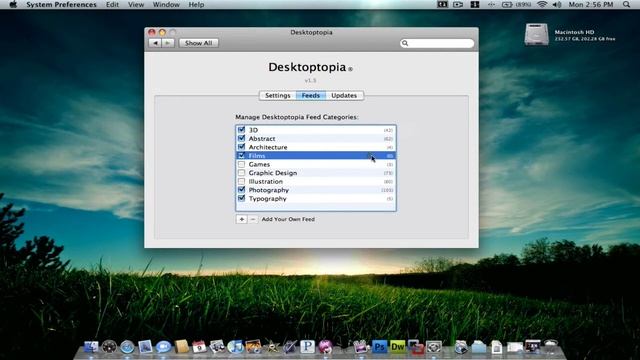
Task: Uncheck the 3D feed category
Action: (241, 130)
